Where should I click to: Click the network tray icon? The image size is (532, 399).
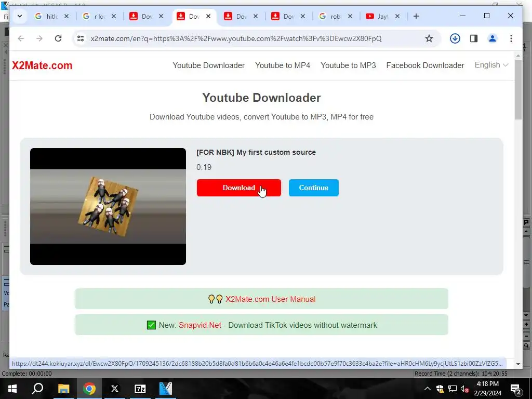click(x=453, y=389)
